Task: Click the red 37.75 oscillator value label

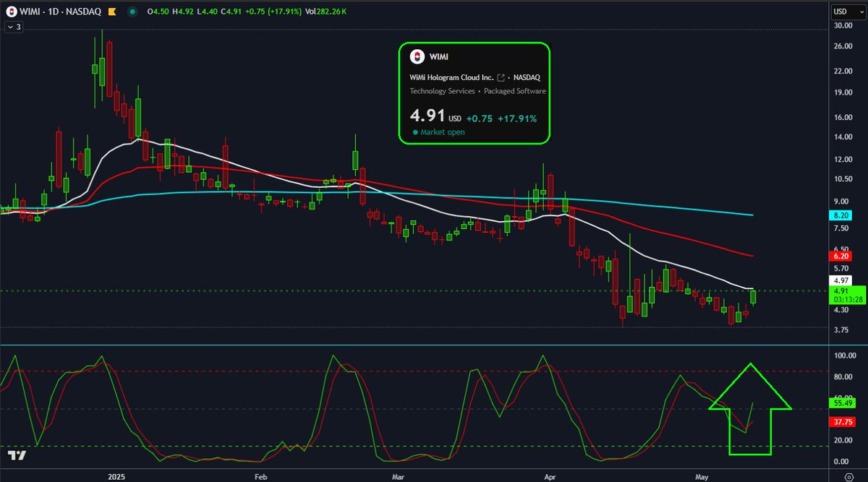Action: click(843, 423)
